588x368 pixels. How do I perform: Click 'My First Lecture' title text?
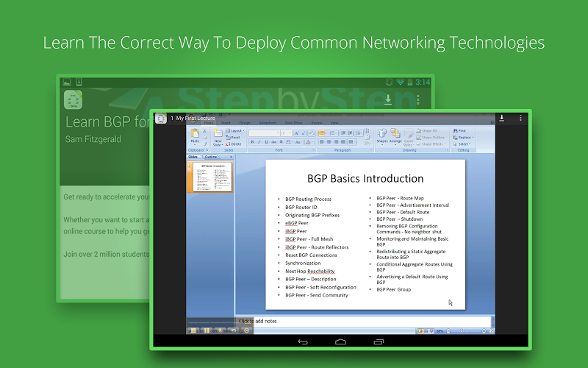coord(196,118)
